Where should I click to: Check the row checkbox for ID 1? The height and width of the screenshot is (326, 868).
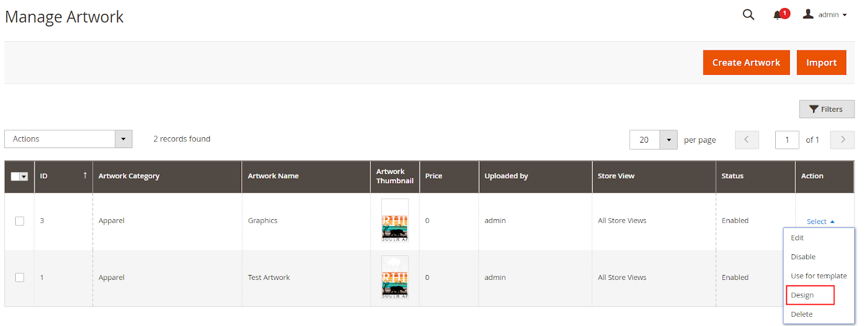[x=20, y=278]
